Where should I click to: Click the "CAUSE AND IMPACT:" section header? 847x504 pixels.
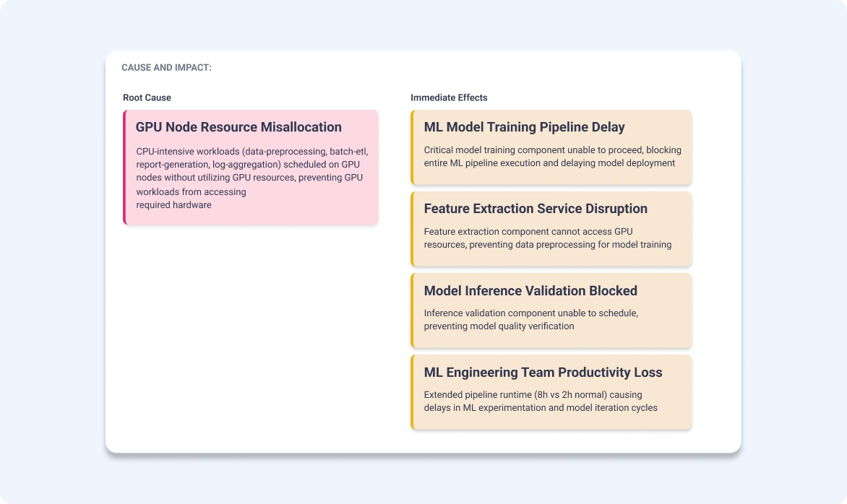click(166, 67)
